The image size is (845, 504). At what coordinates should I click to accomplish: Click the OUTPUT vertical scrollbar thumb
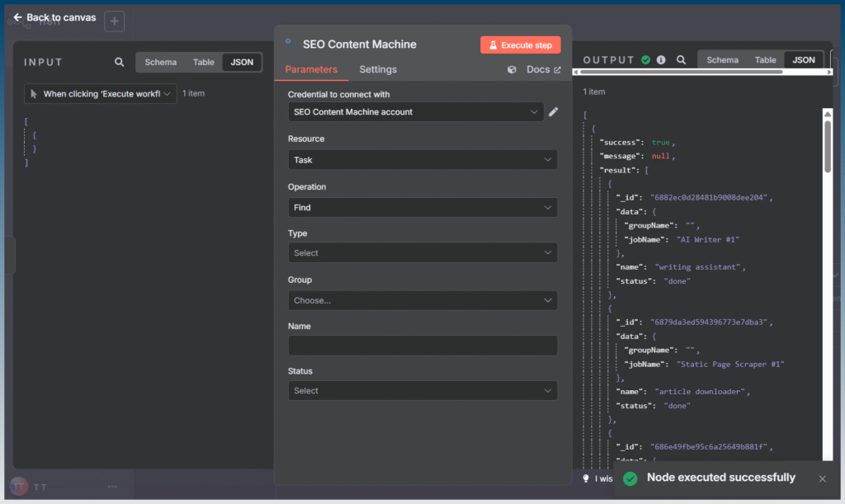coord(828,146)
